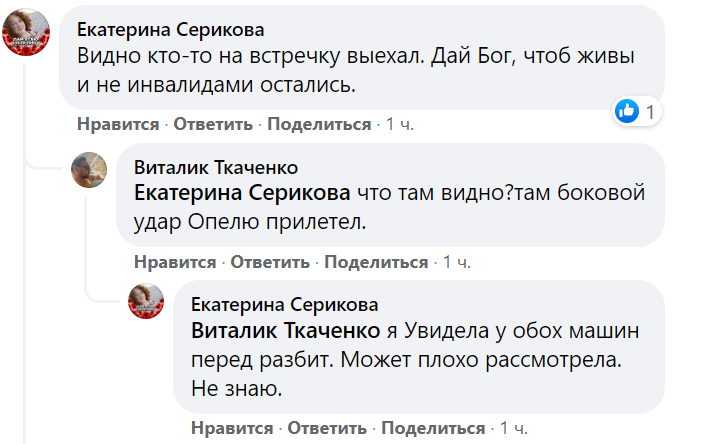Screen dimensions: 717x444
Task: Click the '1 ч.' timestamp on top comment
Action: 399,124
